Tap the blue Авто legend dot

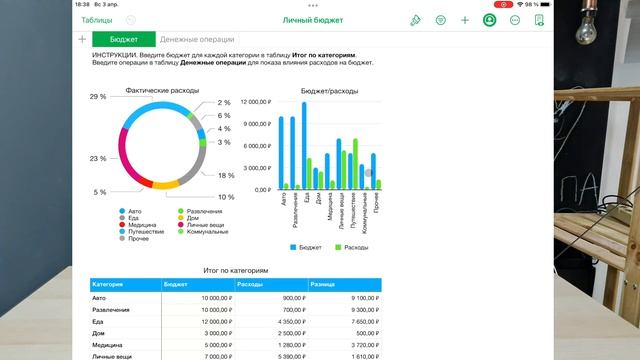pyautogui.click(x=122, y=211)
